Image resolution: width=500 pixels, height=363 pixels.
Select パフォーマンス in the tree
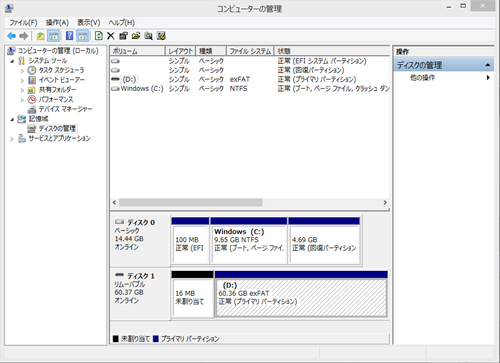pos(56,99)
